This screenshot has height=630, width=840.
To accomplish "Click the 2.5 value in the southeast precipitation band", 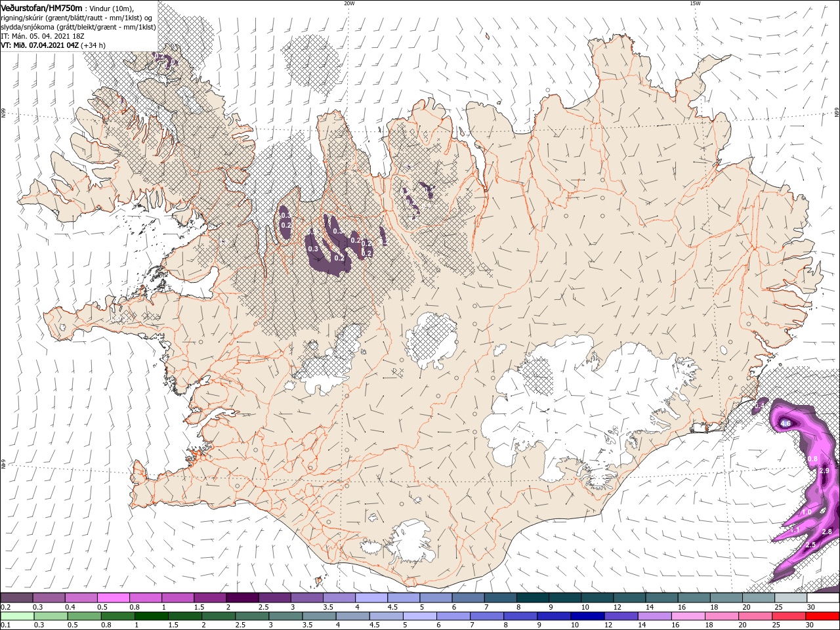I will click(x=810, y=545).
